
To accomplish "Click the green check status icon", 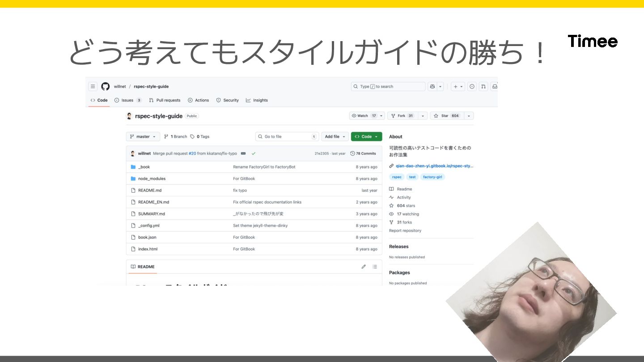I will click(x=254, y=153).
